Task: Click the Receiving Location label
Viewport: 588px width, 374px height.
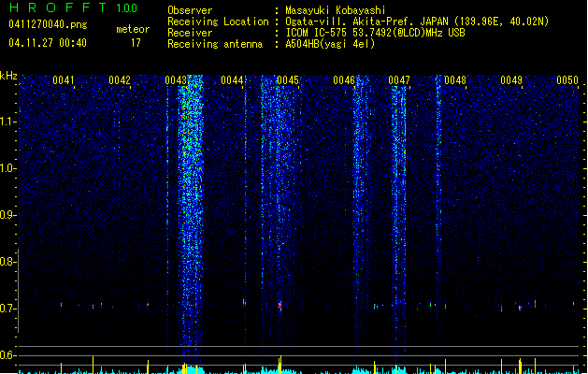Action: pos(218,22)
